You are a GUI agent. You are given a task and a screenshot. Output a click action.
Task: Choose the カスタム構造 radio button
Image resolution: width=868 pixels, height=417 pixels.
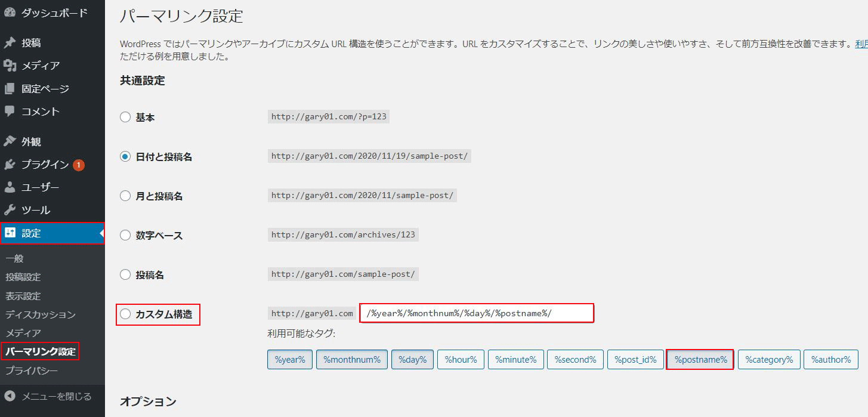125,314
